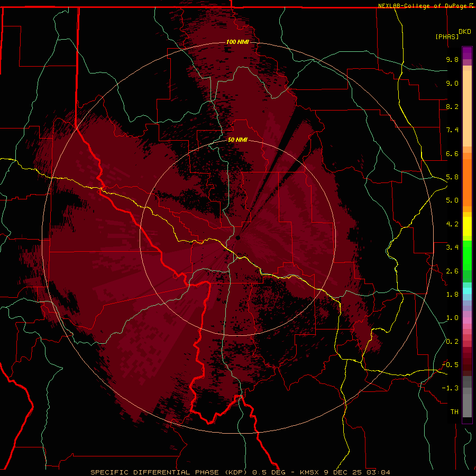The image size is (476, 476).
Task: Click the KMSX station identifier in the footer
Action: [x=310, y=472]
